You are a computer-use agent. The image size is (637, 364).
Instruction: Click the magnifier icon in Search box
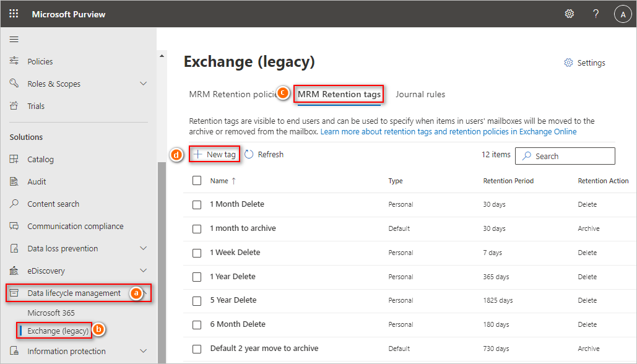[526, 156]
